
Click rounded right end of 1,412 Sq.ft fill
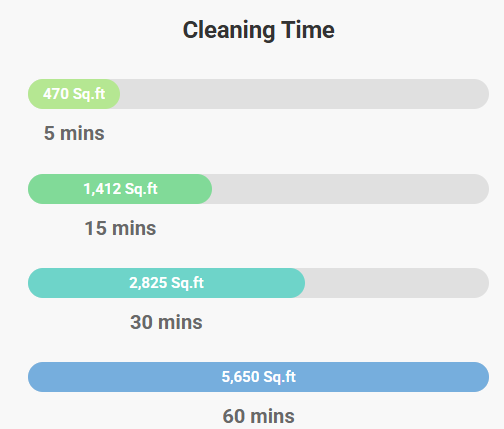(x=205, y=189)
